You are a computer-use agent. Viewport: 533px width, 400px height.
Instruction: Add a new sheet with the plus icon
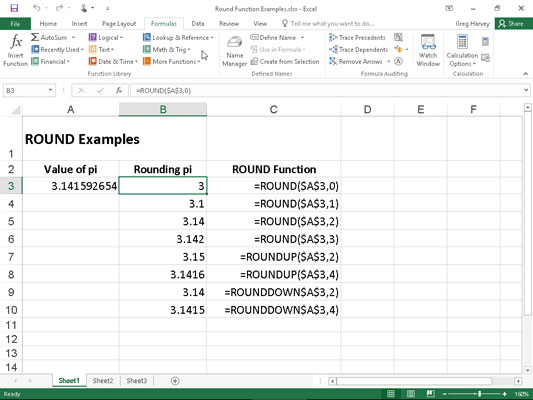(175, 381)
